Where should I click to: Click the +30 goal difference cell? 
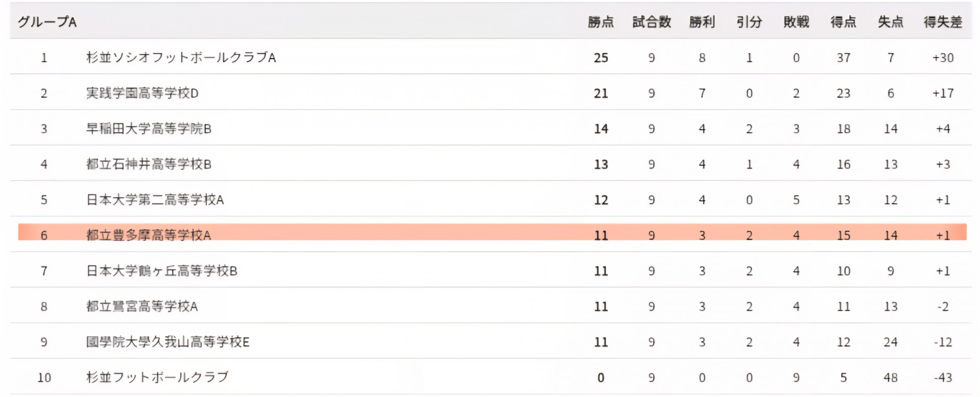[943, 58]
